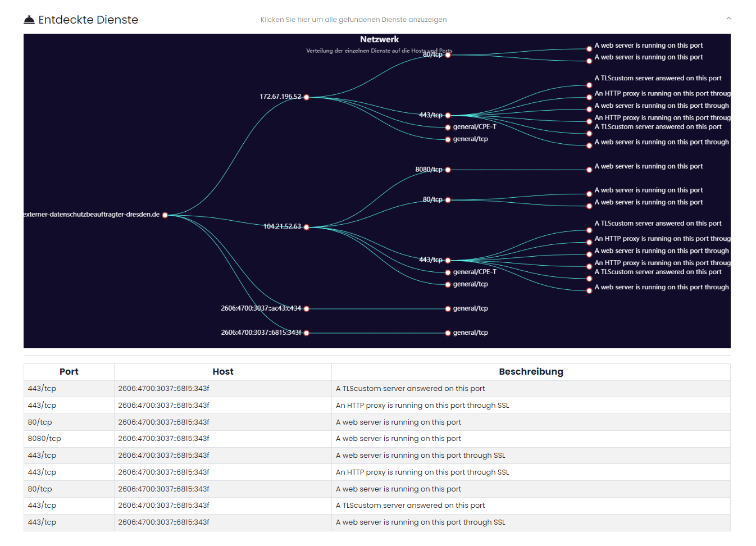Image resolution: width=756 pixels, height=546 pixels.
Task: Collapse the 172.67.196.52 host node
Action: (307, 97)
